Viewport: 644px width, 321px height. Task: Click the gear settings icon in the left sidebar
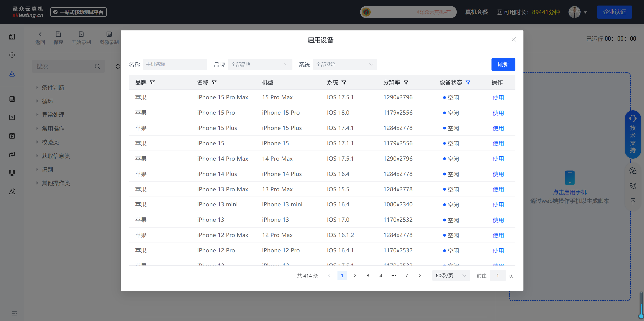[12, 55]
